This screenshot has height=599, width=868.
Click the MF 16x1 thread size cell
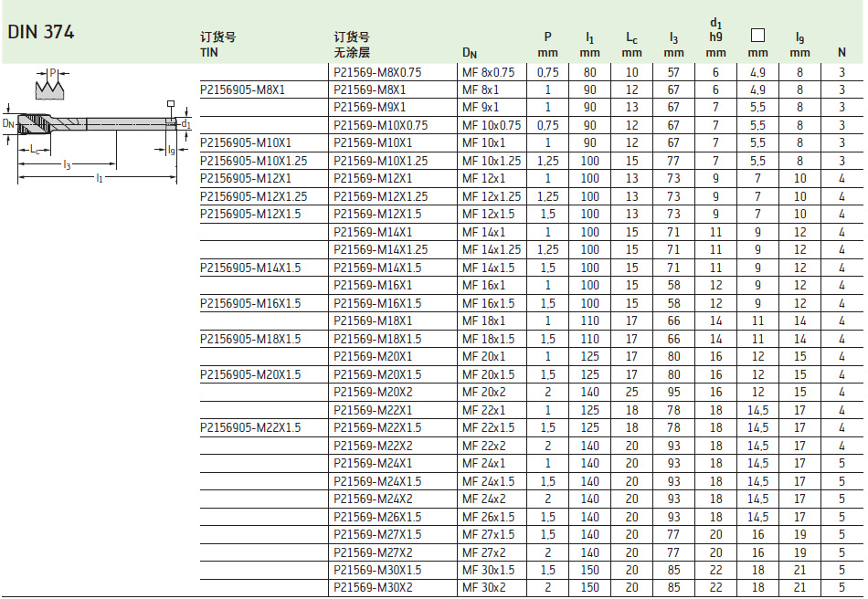pyautogui.click(x=484, y=286)
